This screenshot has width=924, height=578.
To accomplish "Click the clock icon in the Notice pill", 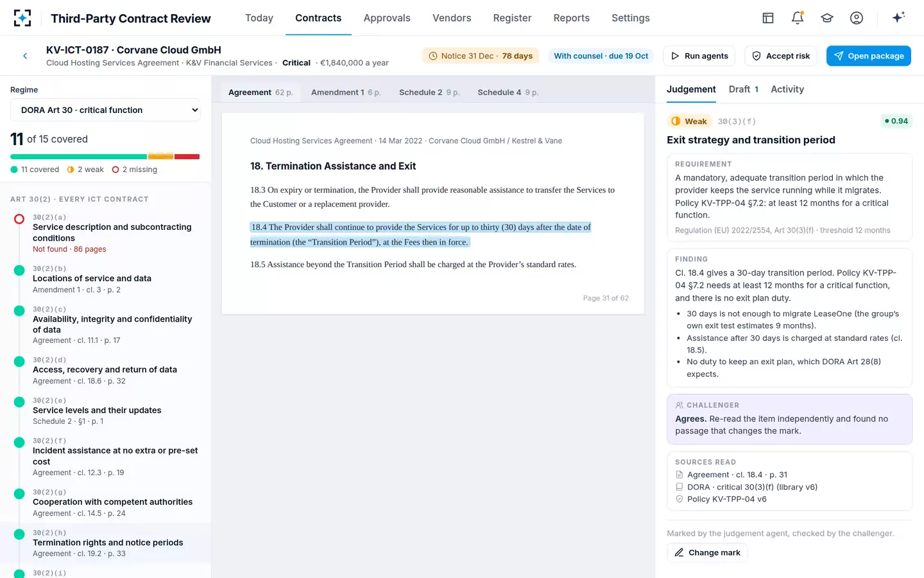I will pos(433,56).
